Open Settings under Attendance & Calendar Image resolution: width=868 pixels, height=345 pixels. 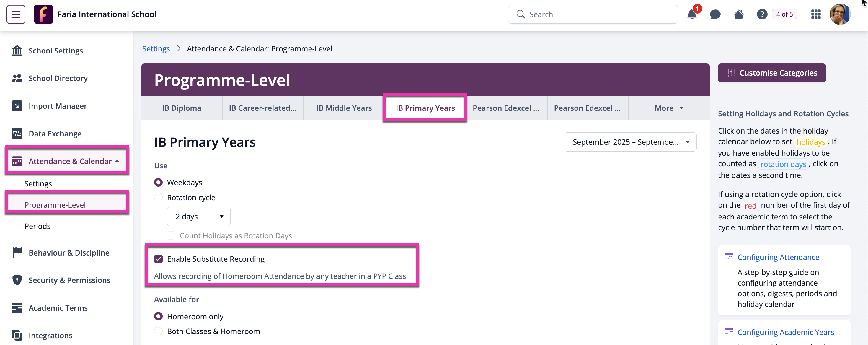(38, 183)
